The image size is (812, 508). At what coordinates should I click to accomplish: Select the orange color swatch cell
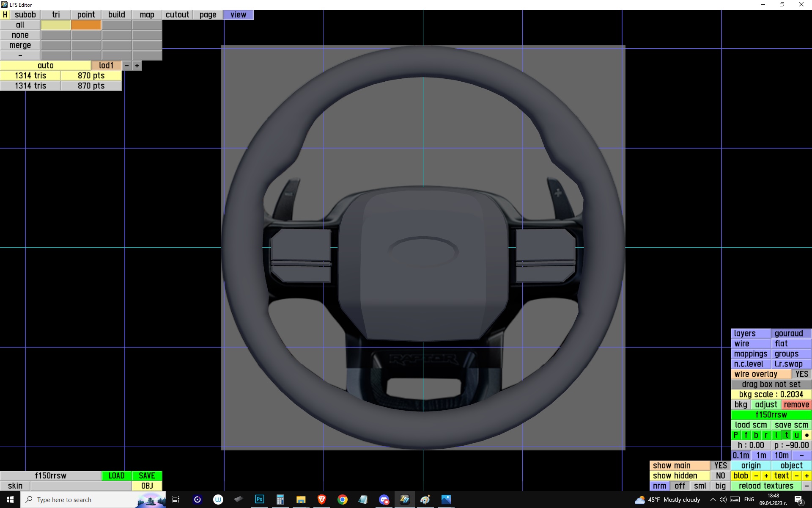tap(86, 25)
